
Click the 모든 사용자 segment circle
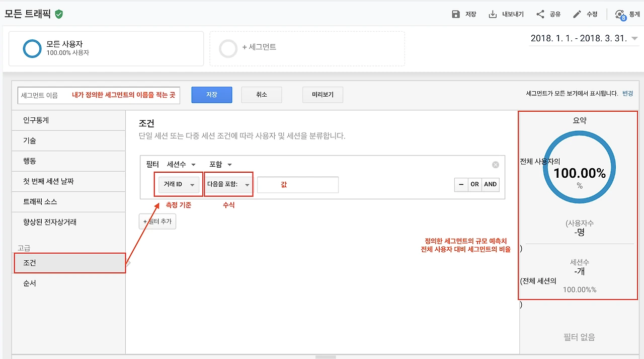coord(32,48)
